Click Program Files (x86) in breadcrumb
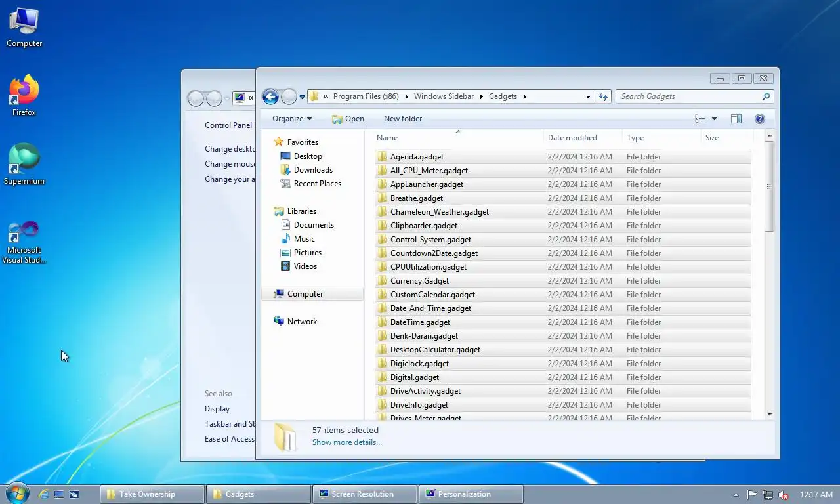The width and height of the screenshot is (840, 504). point(366,96)
